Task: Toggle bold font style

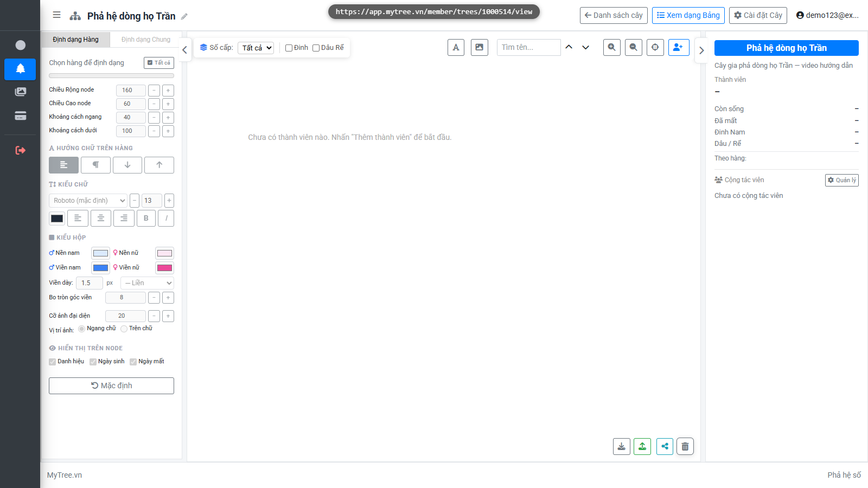Action: (x=146, y=218)
